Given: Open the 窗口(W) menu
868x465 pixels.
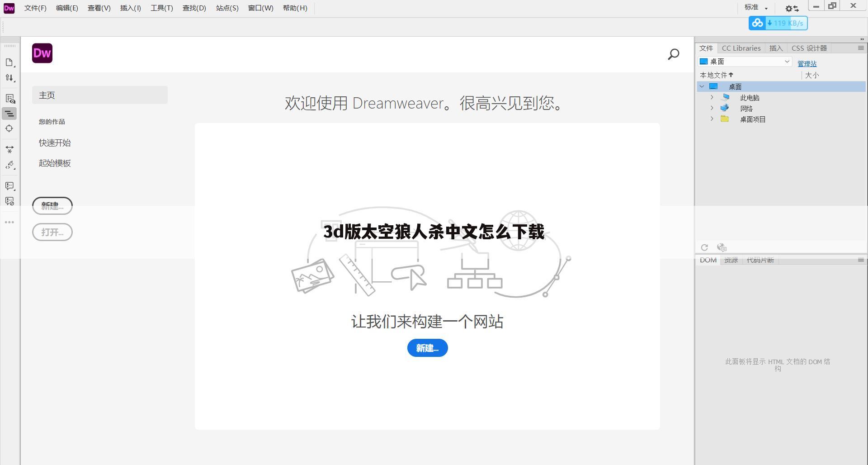Looking at the screenshot, I should [260, 8].
